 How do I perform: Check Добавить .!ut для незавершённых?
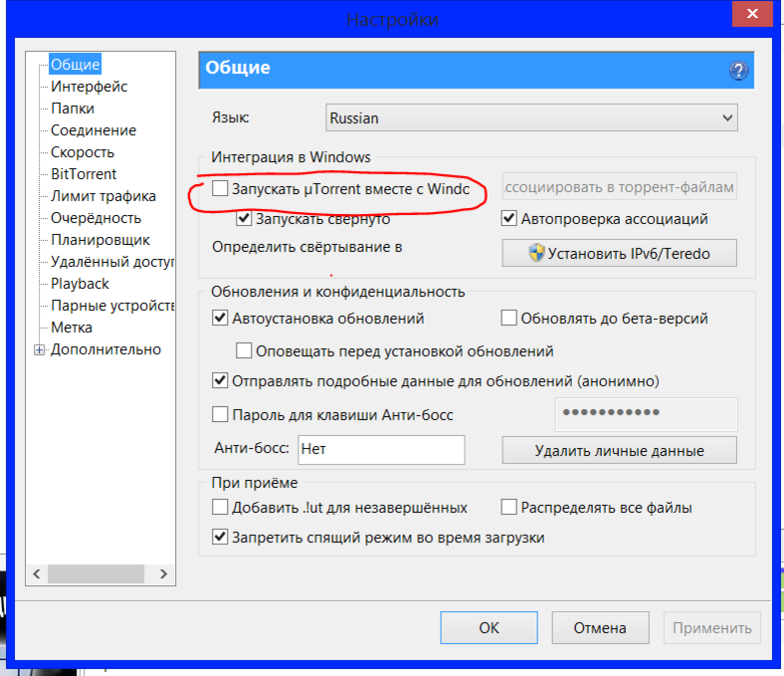tap(220, 507)
